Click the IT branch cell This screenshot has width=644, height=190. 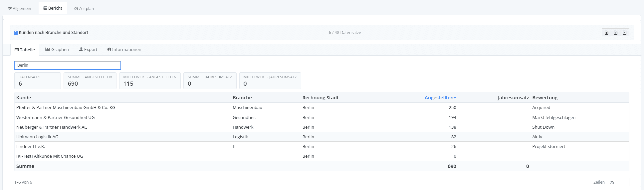(x=235, y=146)
